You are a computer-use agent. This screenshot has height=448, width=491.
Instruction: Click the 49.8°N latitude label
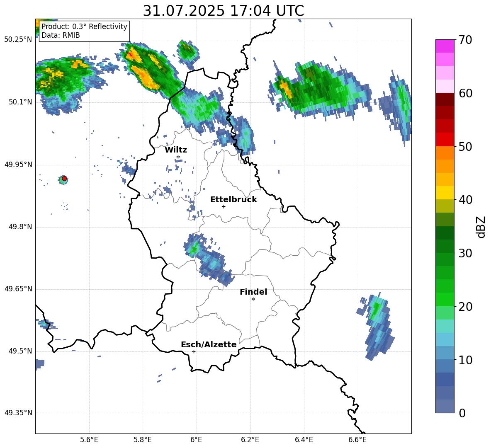point(20,227)
